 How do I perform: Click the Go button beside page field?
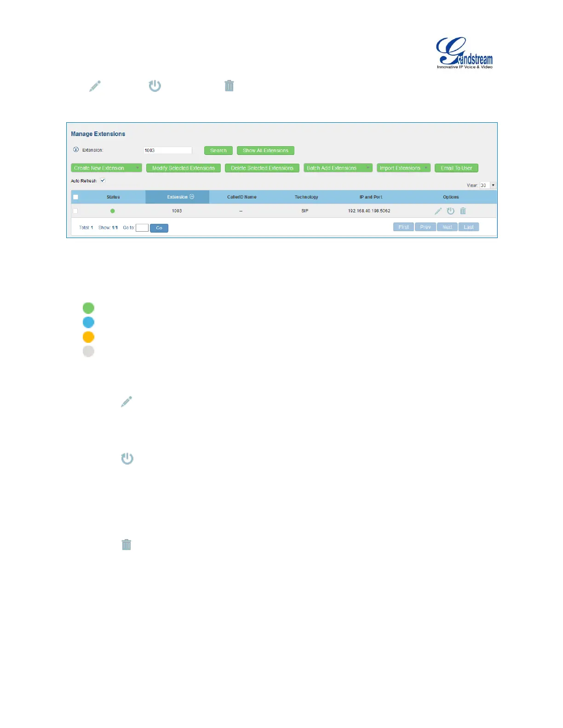[159, 228]
